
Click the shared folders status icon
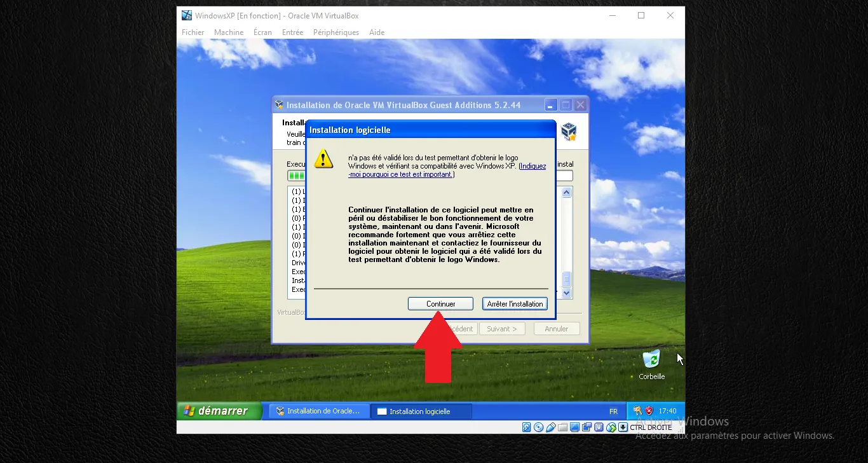tap(562, 427)
